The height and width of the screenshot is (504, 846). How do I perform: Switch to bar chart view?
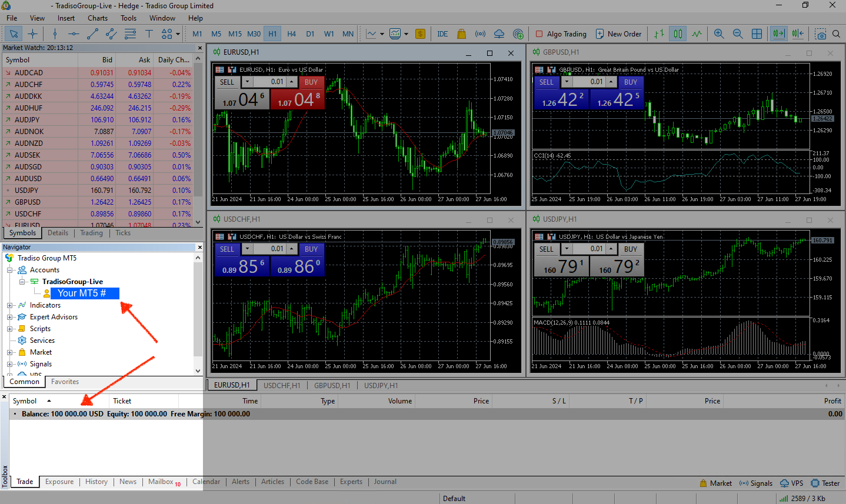[660, 34]
